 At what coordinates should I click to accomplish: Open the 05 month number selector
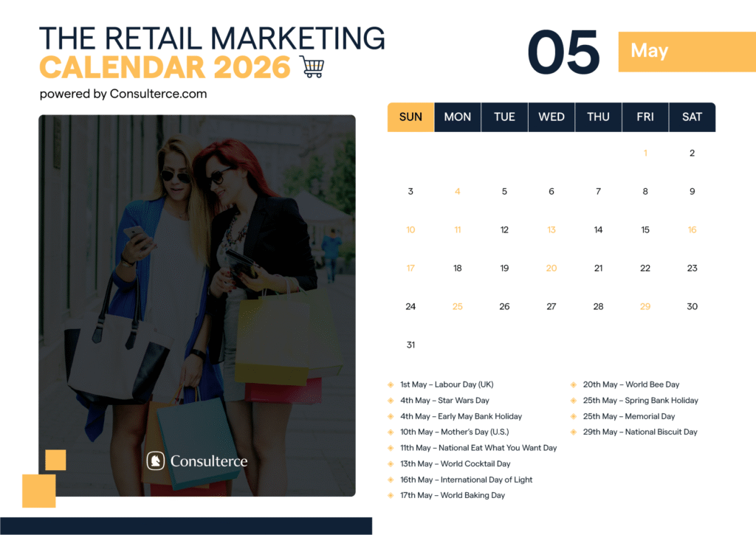565,50
